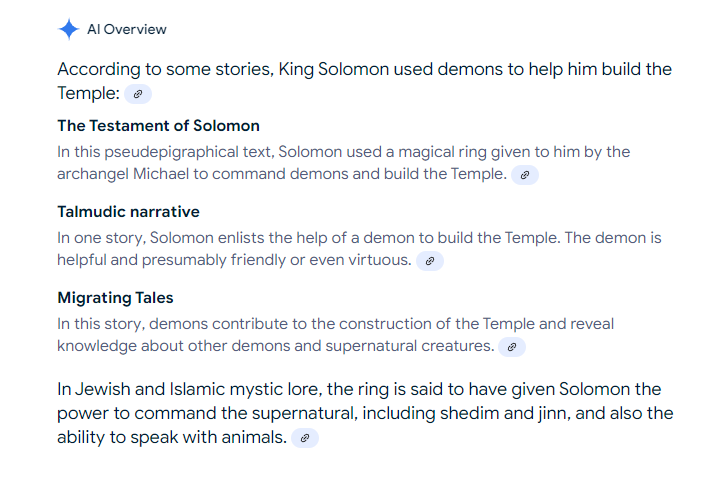Screen dimensions: 714x483
Task: Open the source link icon after "Temple:"
Action: (138, 94)
